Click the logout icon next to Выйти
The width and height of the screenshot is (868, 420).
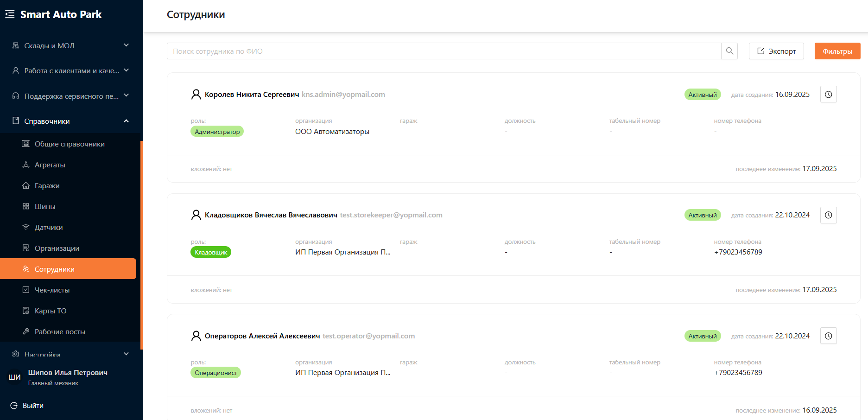[14, 406]
